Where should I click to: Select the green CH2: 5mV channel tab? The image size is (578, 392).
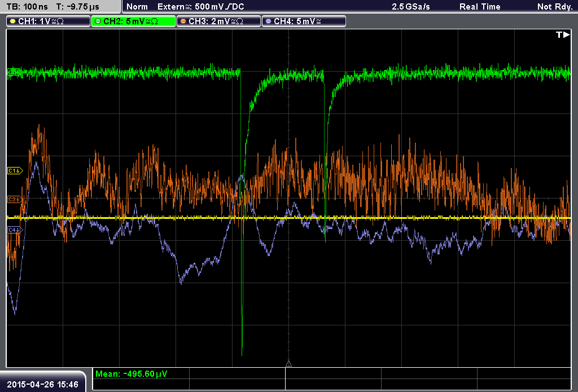coord(133,21)
